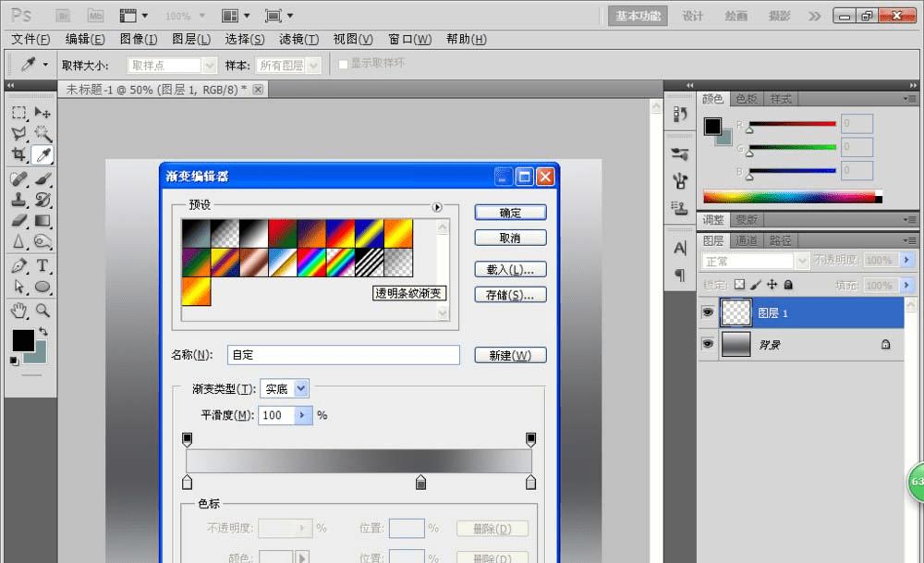Expand the 平滑度 value arrow

click(x=304, y=416)
